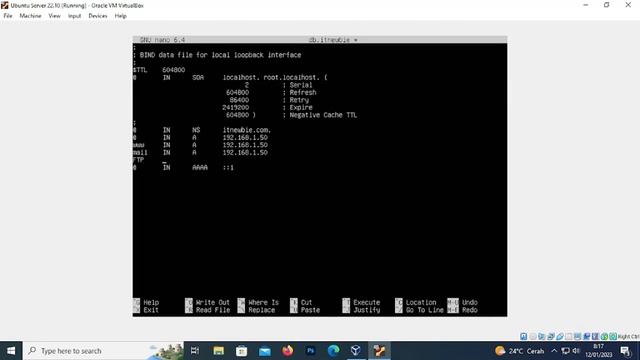Click the 'localhost. root.localhost.' SOA text
This screenshot has height=360, width=640.
point(271,77)
